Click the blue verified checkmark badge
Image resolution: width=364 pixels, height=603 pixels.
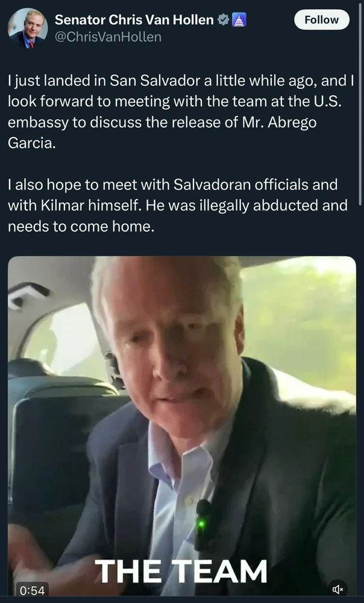click(x=224, y=20)
